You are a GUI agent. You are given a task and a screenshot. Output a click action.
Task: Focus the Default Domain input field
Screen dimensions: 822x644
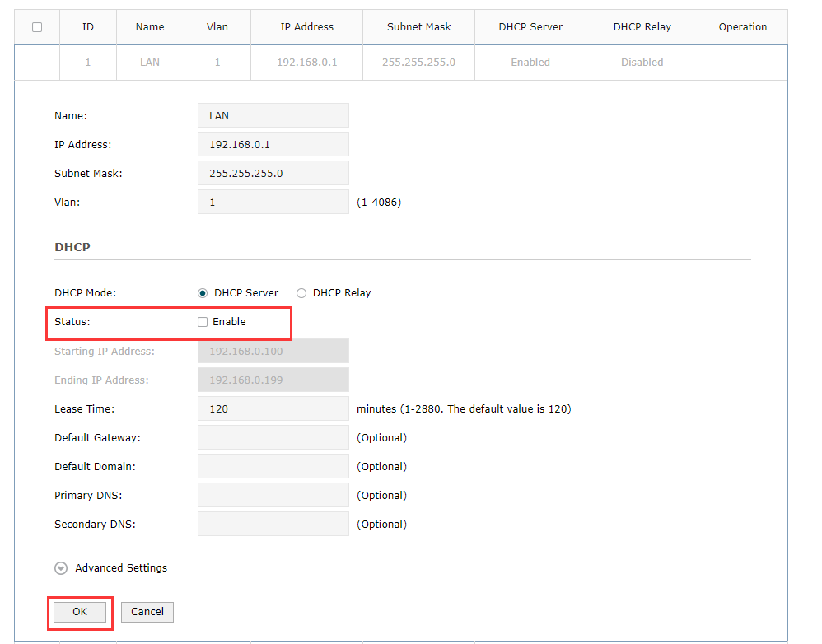pyautogui.click(x=273, y=466)
